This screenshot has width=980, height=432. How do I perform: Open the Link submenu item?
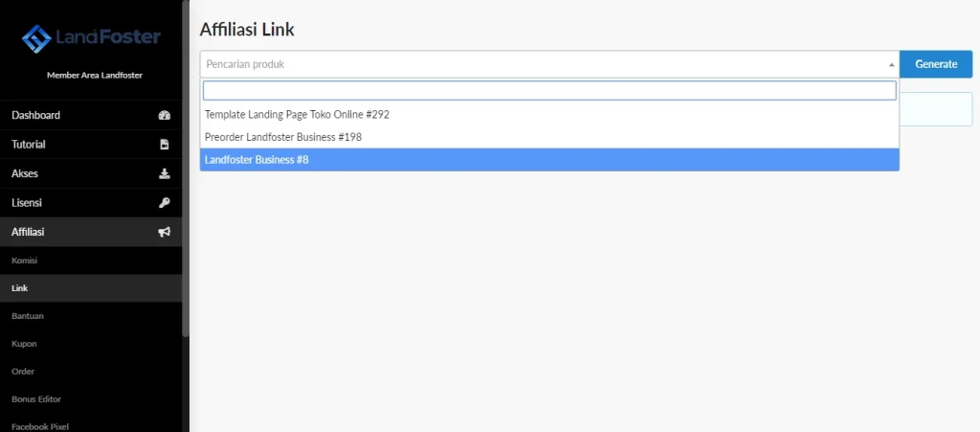click(x=20, y=288)
